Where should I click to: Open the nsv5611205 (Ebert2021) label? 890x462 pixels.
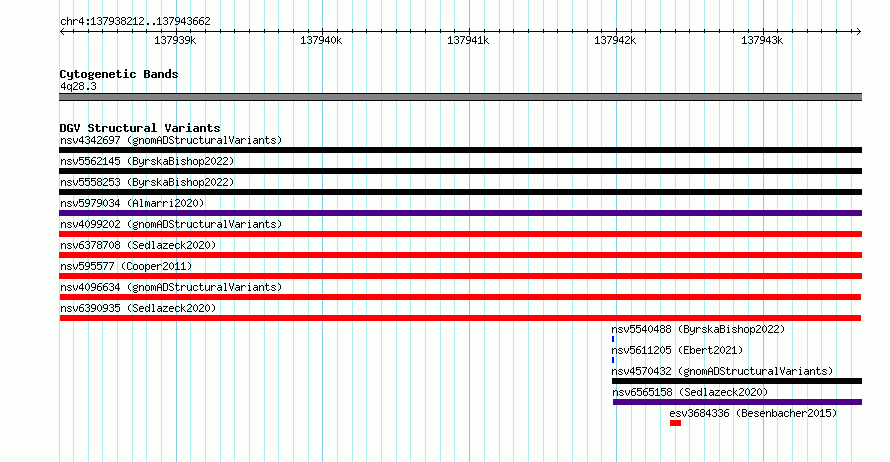pyautogui.click(x=677, y=350)
